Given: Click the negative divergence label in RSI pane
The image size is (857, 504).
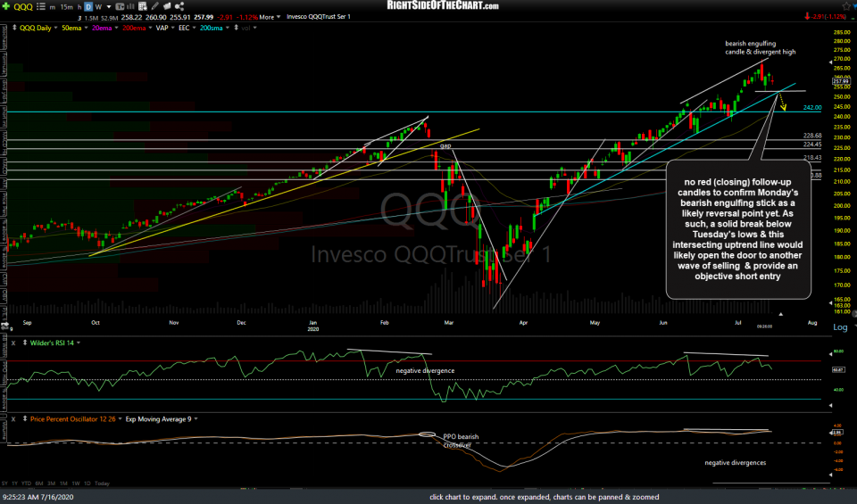Looking at the screenshot, I should coord(425,371).
